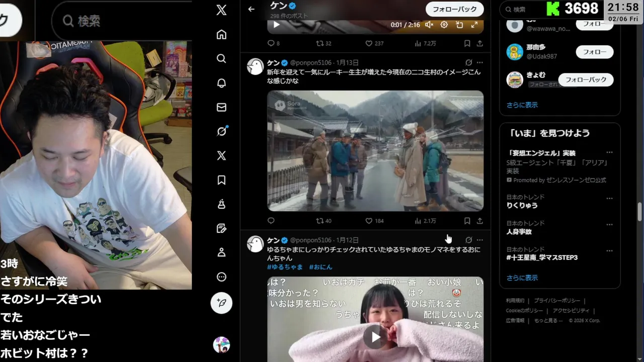
Task: Share the 7.2万 views post
Action: click(x=479, y=43)
